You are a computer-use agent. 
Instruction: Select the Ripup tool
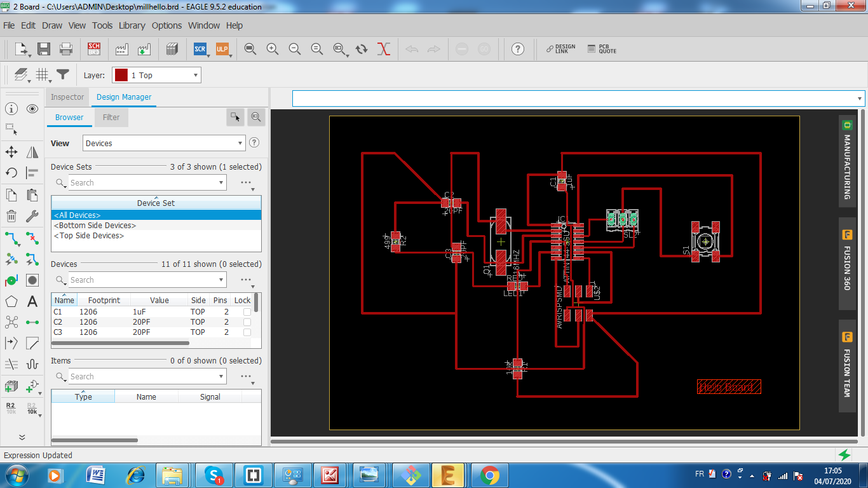pyautogui.click(x=32, y=238)
